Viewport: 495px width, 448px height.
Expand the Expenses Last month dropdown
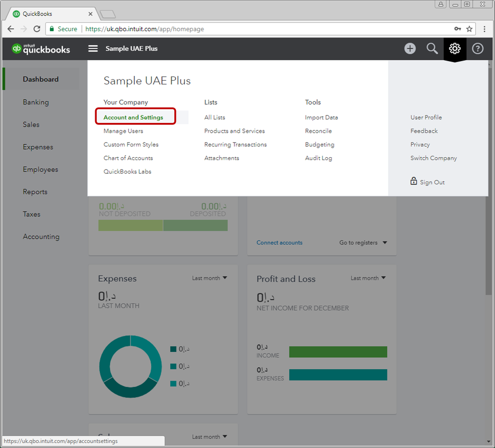pos(210,278)
